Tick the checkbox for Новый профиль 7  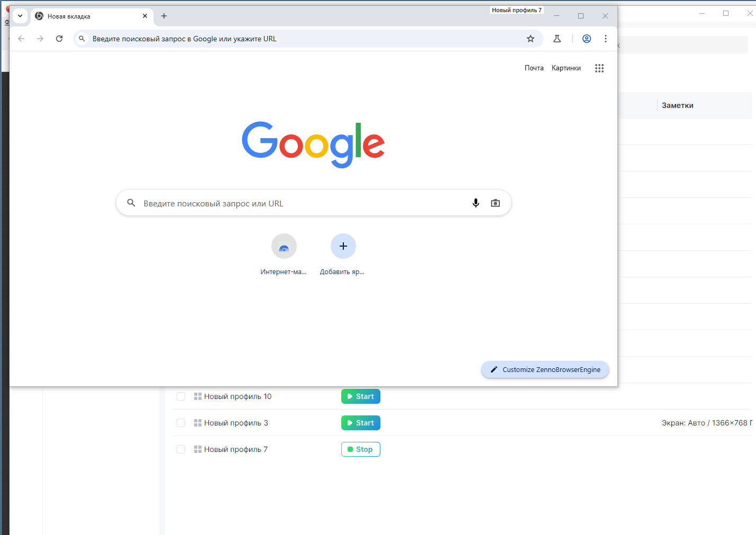[181, 449]
